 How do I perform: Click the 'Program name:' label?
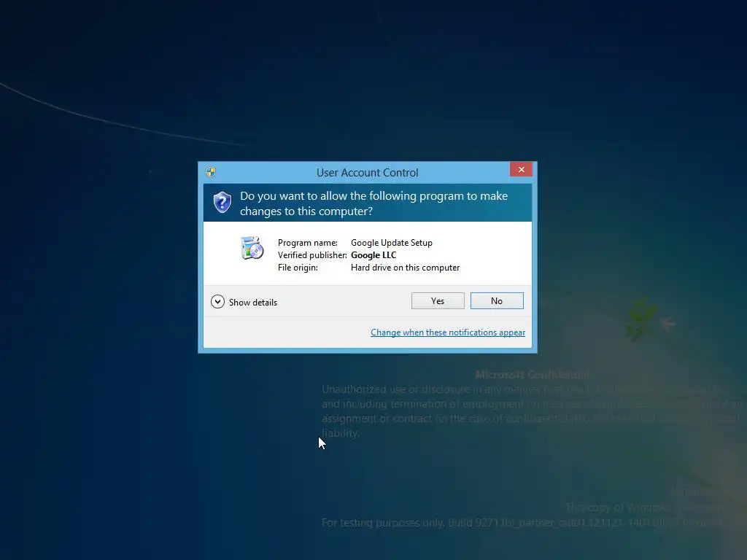pyautogui.click(x=308, y=243)
